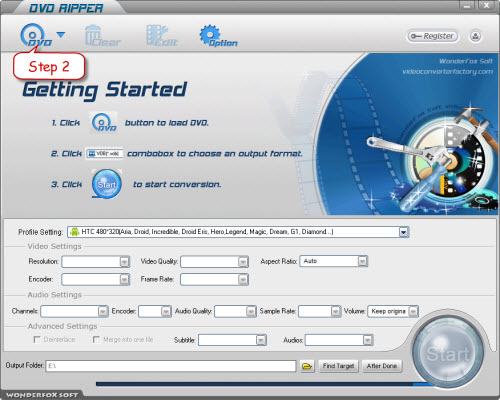Expand the Audio Quality dropdown
500x400 pixels.
pyautogui.click(x=251, y=311)
